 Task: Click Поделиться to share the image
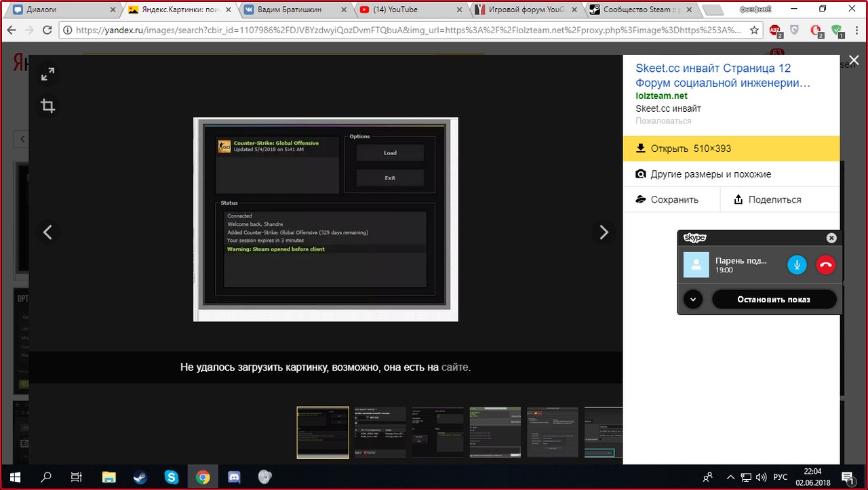tap(768, 199)
